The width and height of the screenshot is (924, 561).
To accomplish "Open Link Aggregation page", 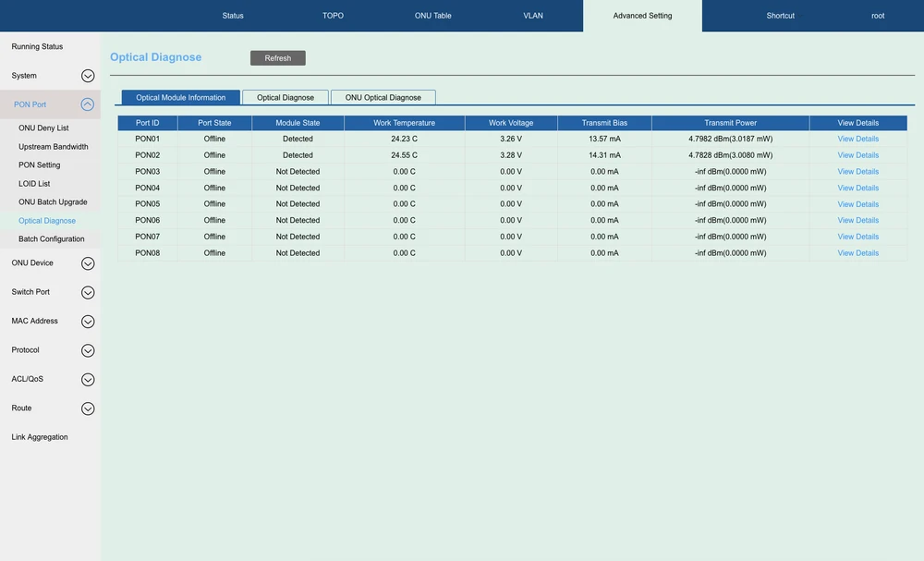I will pyautogui.click(x=40, y=437).
